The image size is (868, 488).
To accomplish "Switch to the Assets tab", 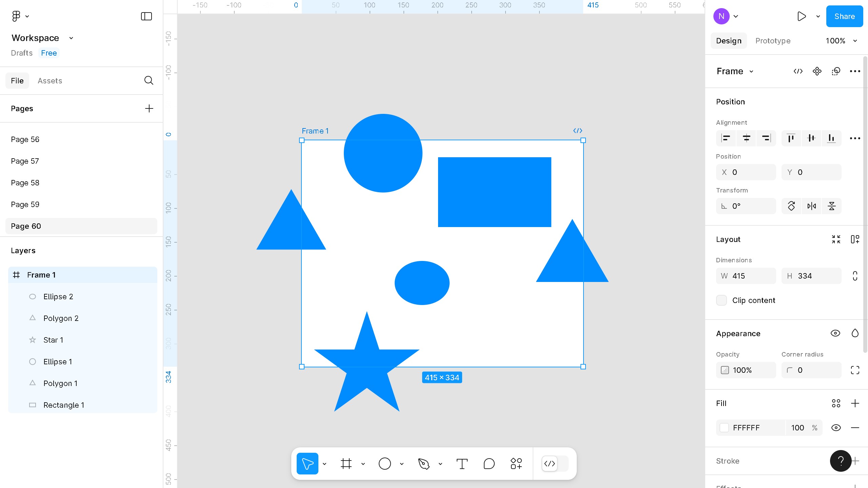I will coord(50,81).
